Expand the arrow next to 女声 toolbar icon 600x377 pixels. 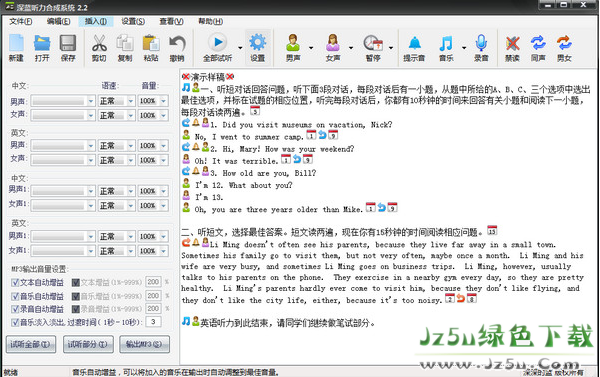click(x=351, y=48)
